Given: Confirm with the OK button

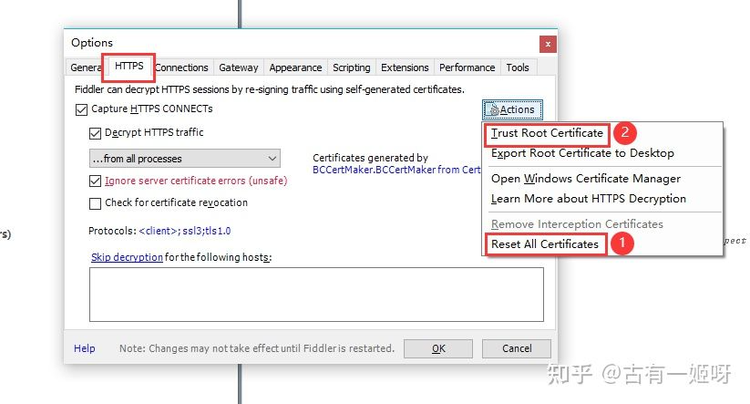Looking at the screenshot, I should coord(438,349).
